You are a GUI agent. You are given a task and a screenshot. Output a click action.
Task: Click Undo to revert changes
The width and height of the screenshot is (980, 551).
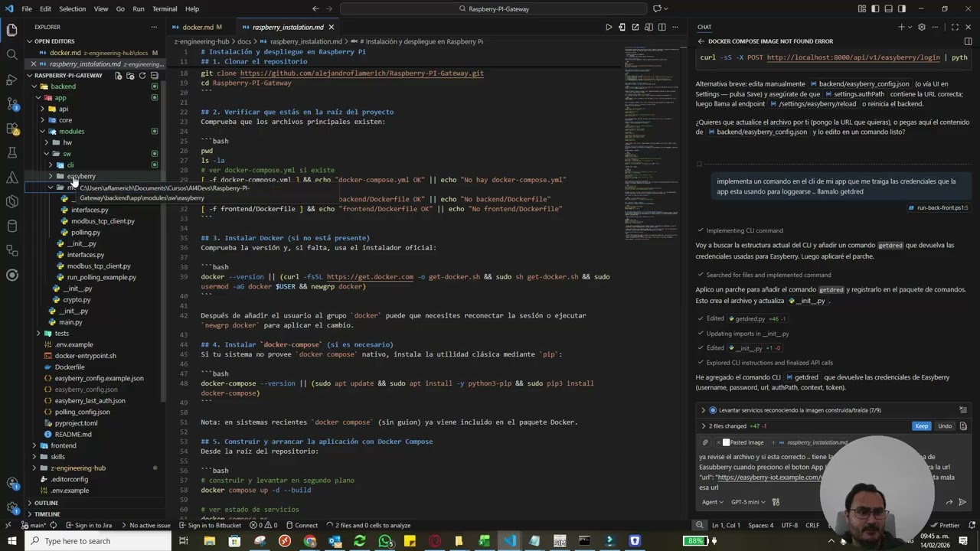click(945, 425)
